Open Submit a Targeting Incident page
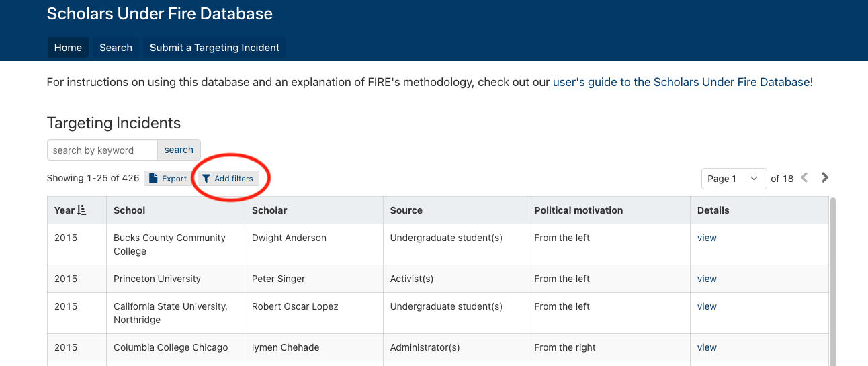 [x=214, y=48]
